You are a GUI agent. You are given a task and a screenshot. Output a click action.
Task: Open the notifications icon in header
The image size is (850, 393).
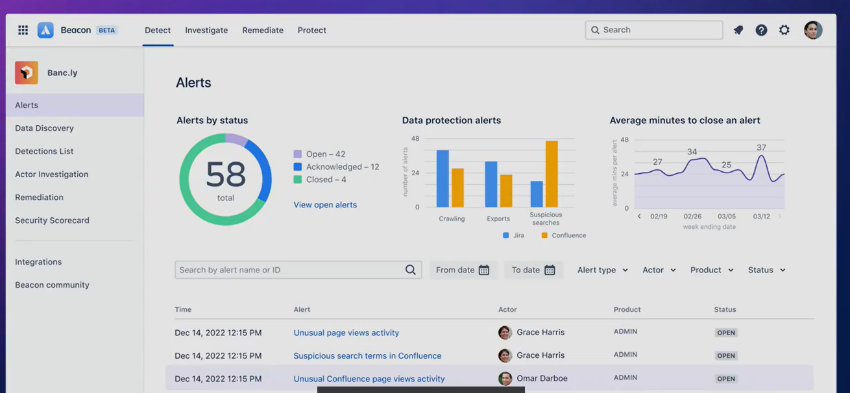(738, 30)
